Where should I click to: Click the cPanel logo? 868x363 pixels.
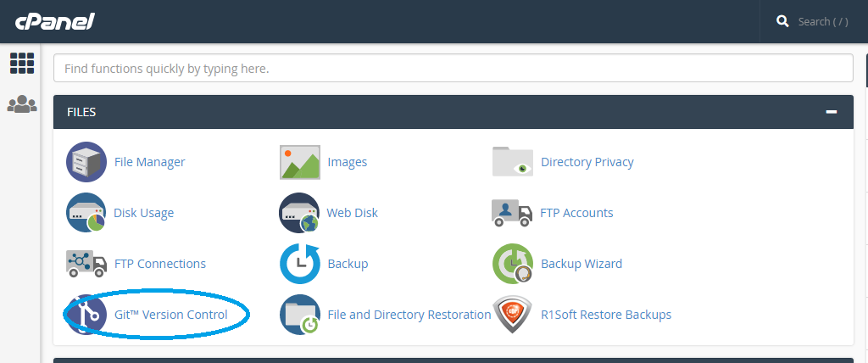(53, 20)
